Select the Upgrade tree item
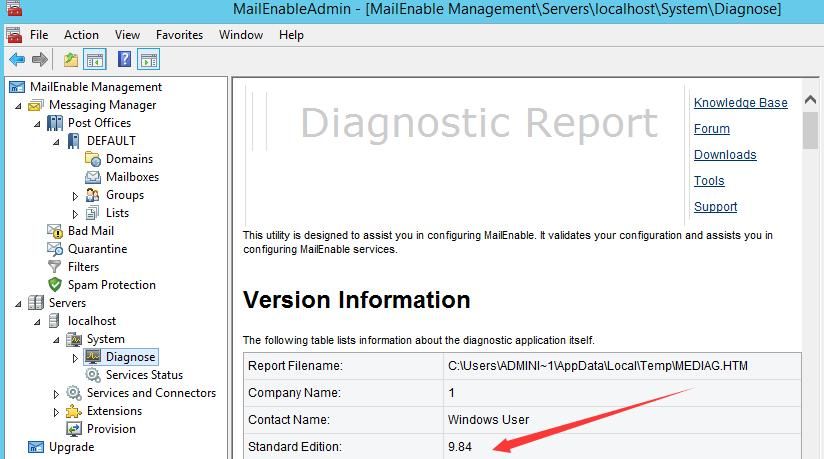 [71, 447]
